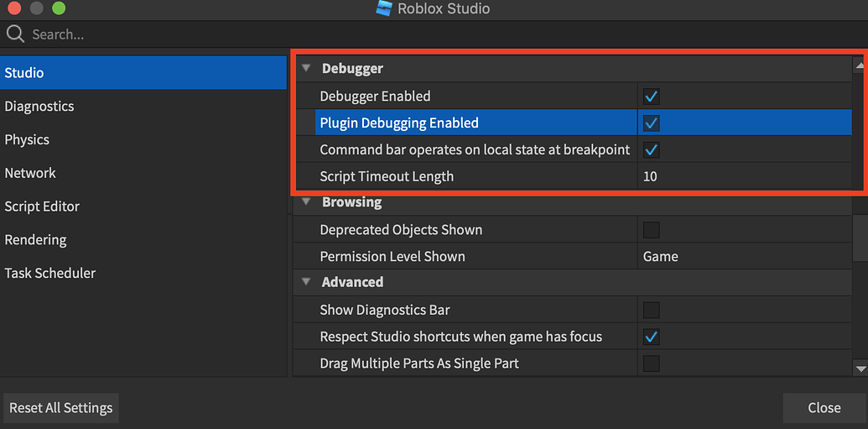Select the Studio settings category
This screenshot has height=429, width=868.
point(143,72)
